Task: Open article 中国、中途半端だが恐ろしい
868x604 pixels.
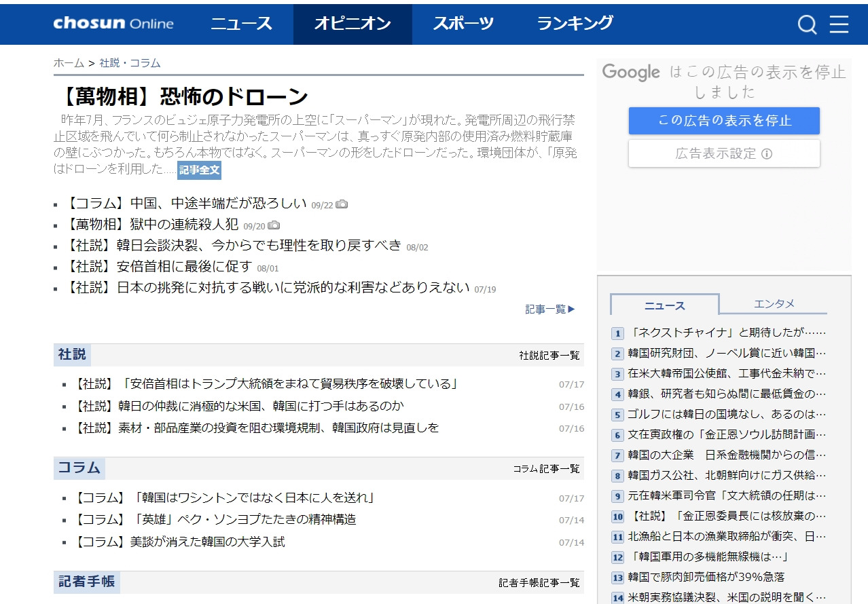Action: coord(185,204)
